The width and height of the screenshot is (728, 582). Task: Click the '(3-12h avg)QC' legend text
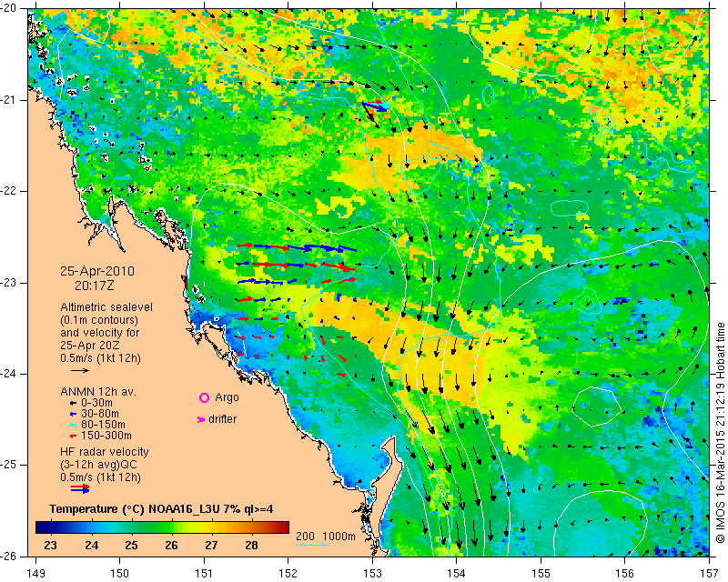coord(98,465)
